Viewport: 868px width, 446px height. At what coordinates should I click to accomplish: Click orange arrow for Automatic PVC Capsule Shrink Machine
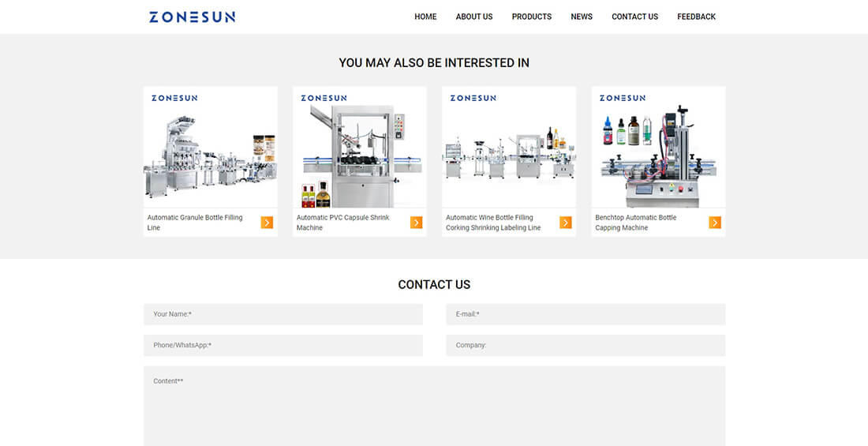pos(417,222)
